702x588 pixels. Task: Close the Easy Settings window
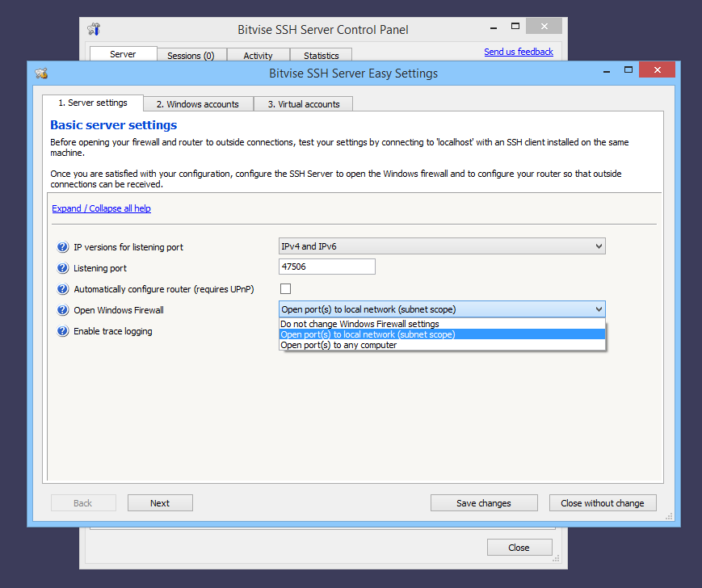click(658, 69)
